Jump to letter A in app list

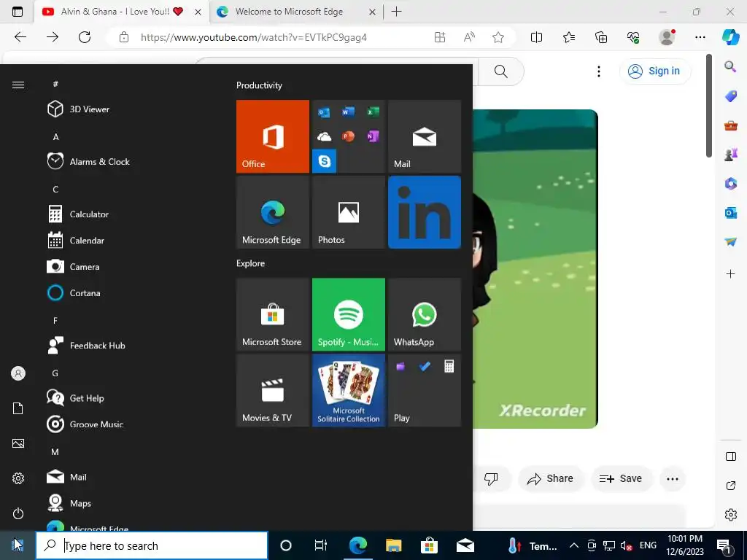pyautogui.click(x=55, y=136)
